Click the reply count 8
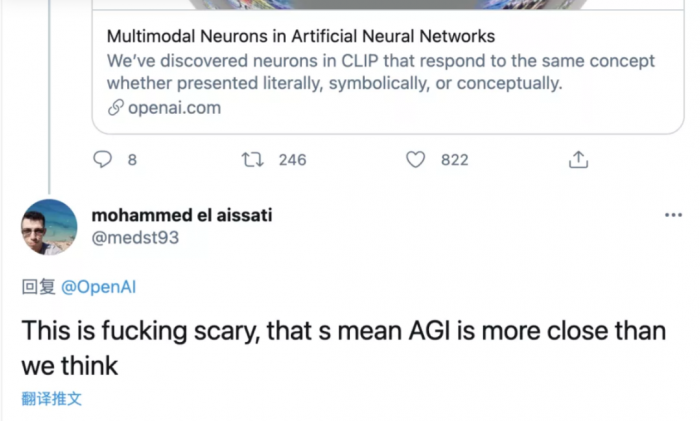Viewport: 700px width, 421px height. click(x=132, y=159)
